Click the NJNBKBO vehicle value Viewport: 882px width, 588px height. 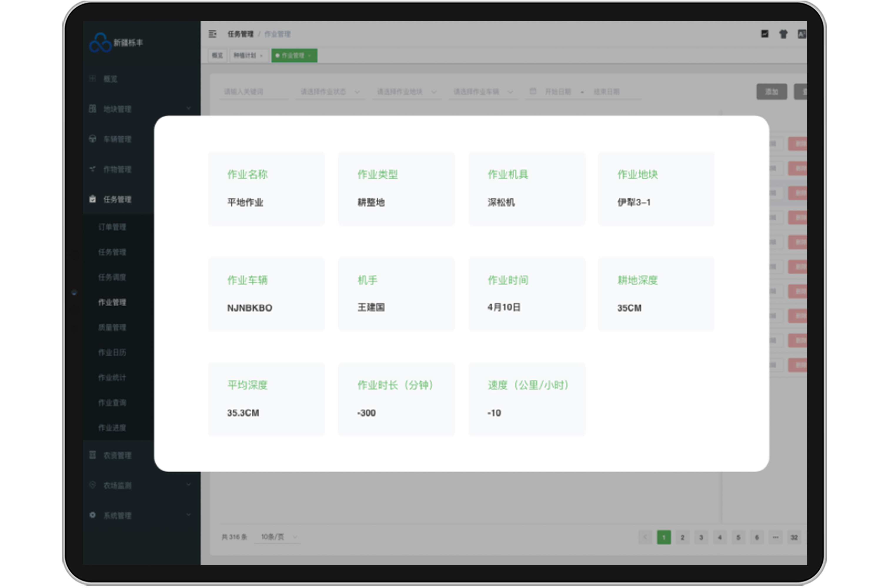[x=250, y=308]
